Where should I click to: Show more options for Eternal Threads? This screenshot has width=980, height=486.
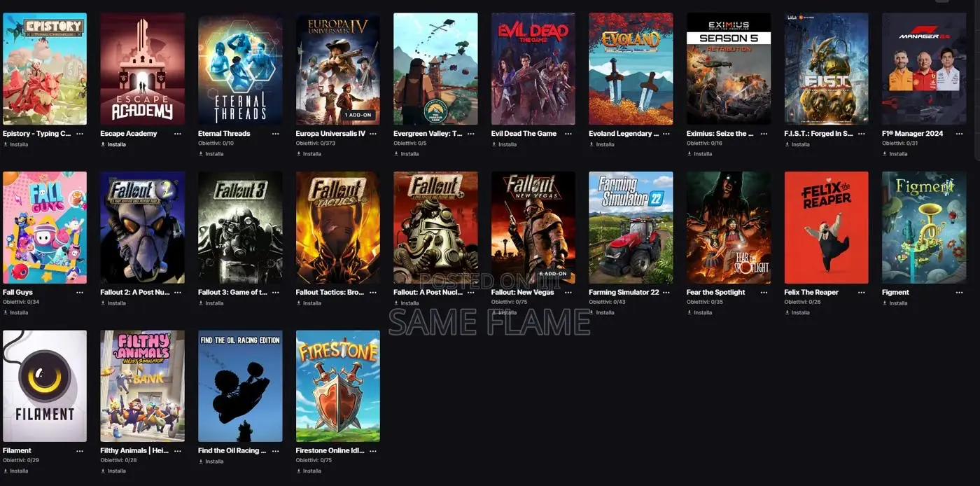point(275,134)
